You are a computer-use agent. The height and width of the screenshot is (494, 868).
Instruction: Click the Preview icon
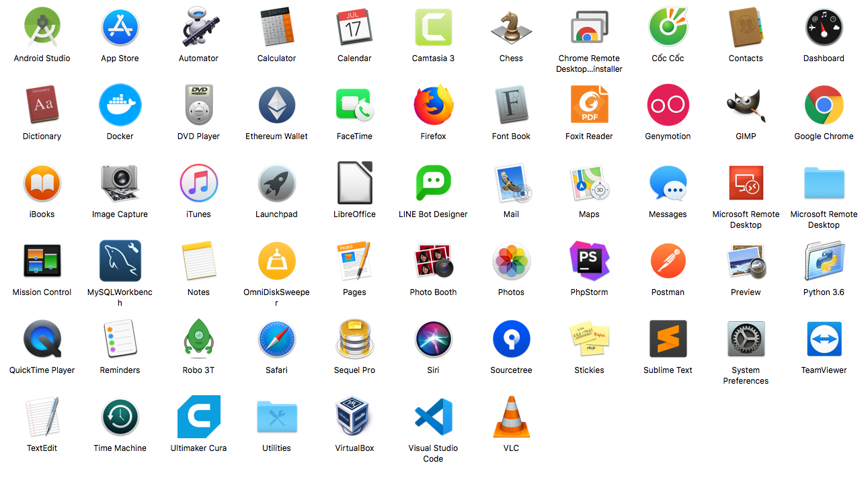[746, 261]
